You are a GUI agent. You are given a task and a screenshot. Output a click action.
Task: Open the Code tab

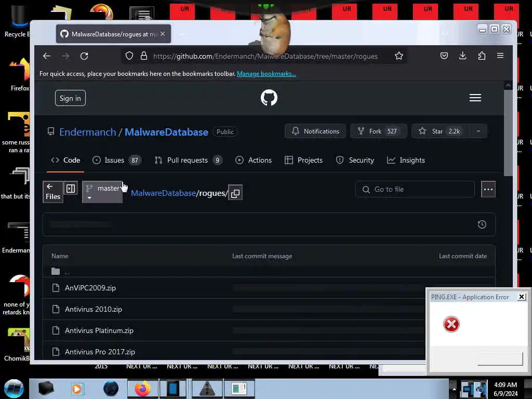(x=65, y=160)
